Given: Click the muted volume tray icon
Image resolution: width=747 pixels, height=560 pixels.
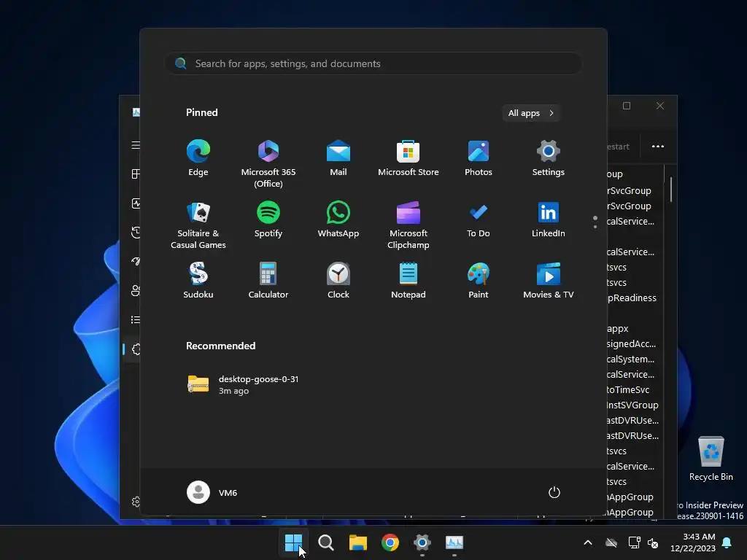Looking at the screenshot, I should 653,542.
